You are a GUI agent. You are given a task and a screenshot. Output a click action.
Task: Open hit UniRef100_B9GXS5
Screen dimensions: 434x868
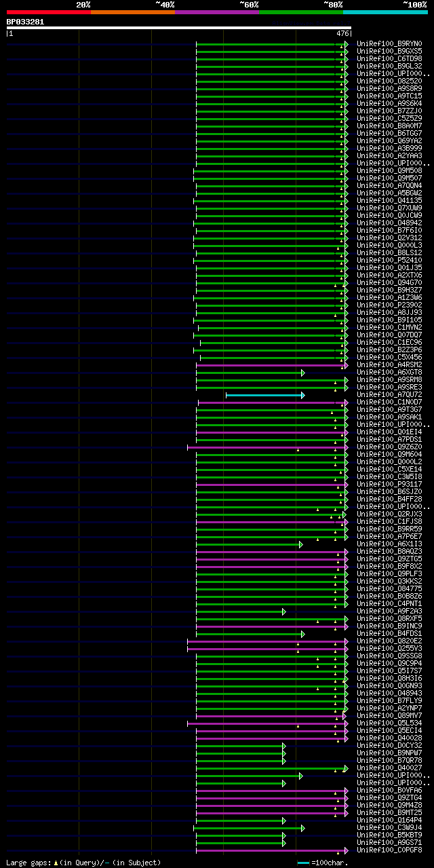[389, 52]
